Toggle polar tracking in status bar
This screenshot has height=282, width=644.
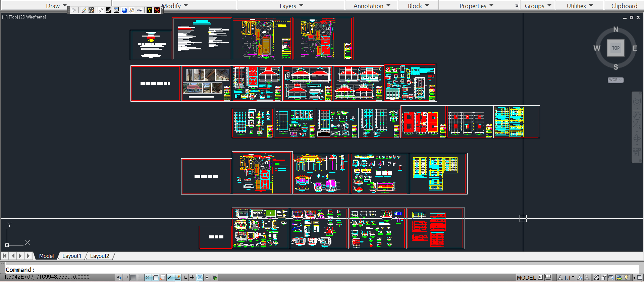click(148, 277)
